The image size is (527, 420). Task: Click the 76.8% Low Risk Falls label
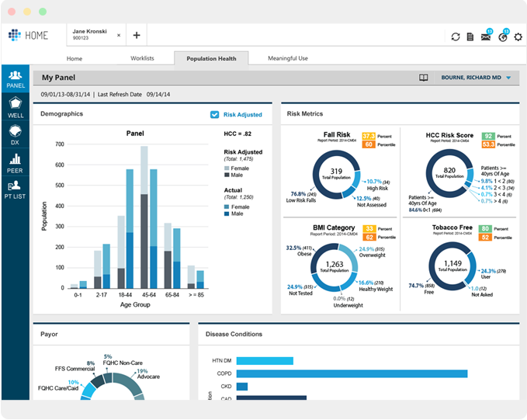tap(301, 197)
